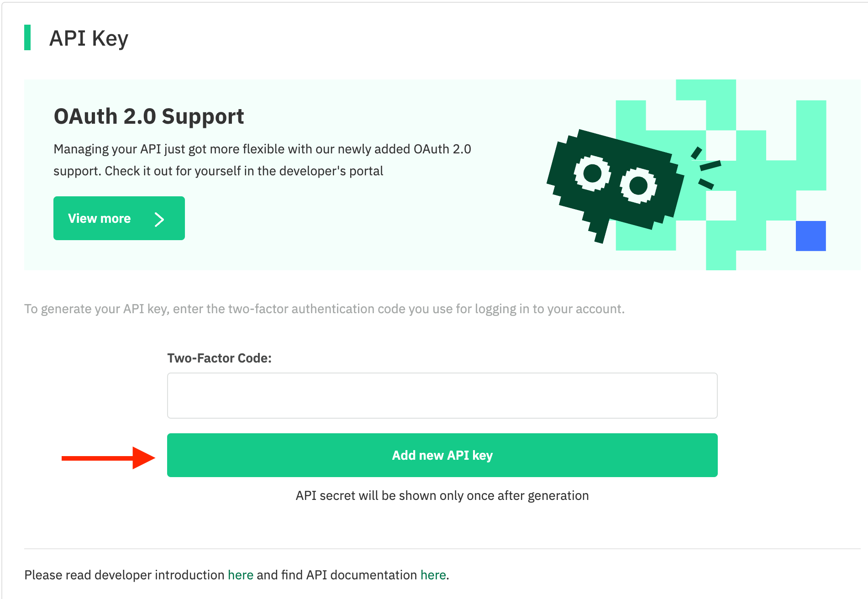Open the developer introduction 'here' link
The image size is (868, 599).
click(x=241, y=575)
